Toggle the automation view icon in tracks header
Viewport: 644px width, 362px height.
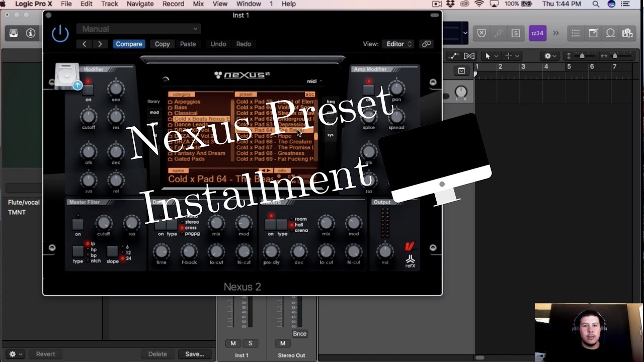tap(454, 56)
